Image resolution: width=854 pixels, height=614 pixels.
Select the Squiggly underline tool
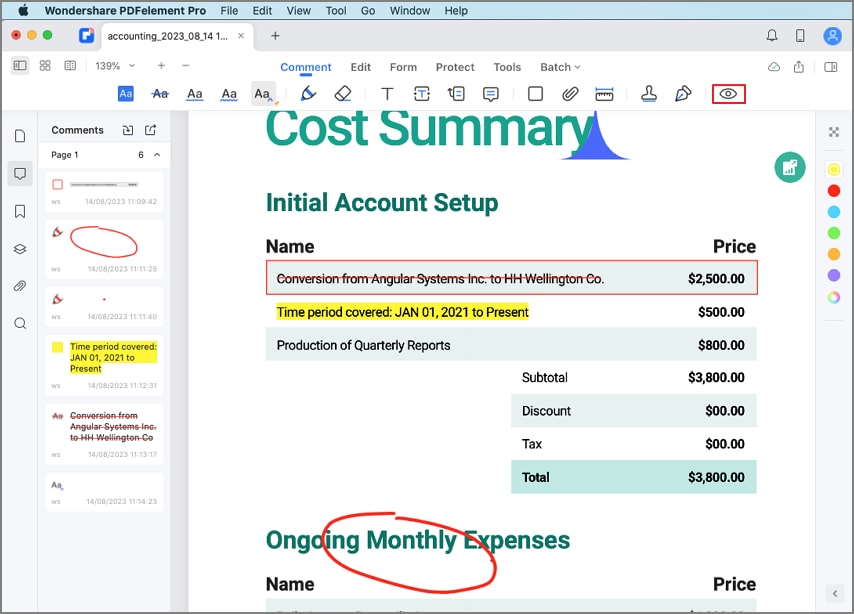point(229,94)
